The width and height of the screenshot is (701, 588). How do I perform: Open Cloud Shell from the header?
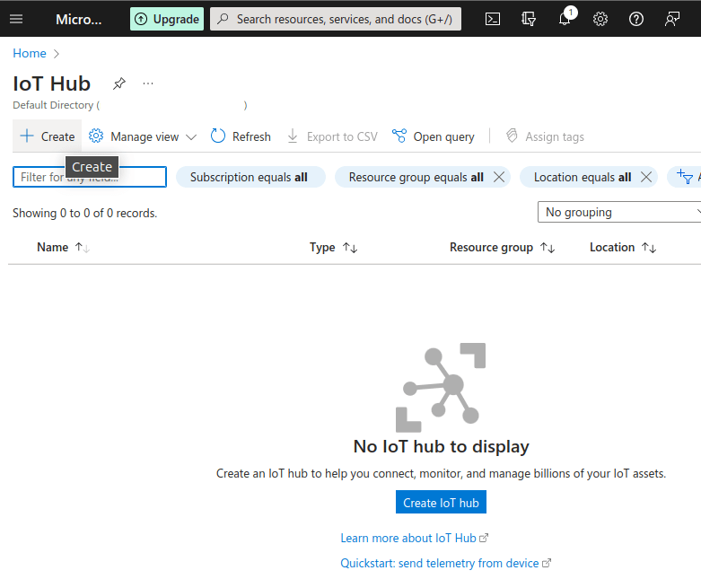coord(492,19)
